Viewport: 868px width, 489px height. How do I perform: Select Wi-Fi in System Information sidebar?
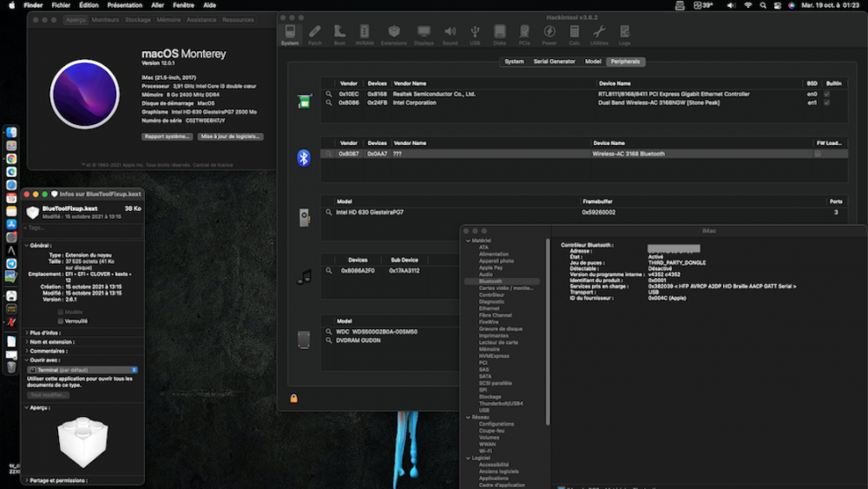pyautogui.click(x=485, y=452)
